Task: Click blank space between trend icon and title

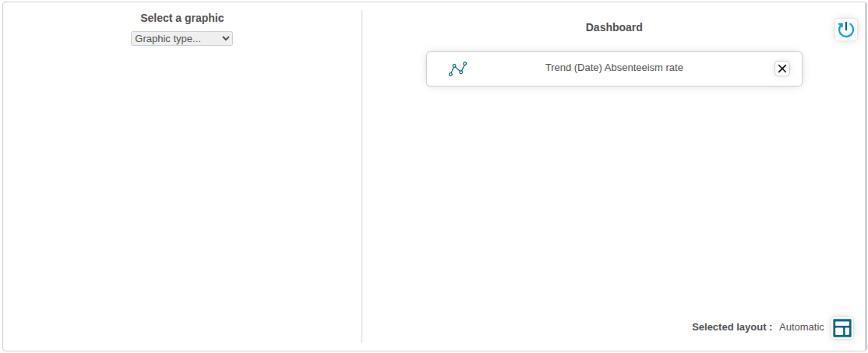Action: click(506, 69)
